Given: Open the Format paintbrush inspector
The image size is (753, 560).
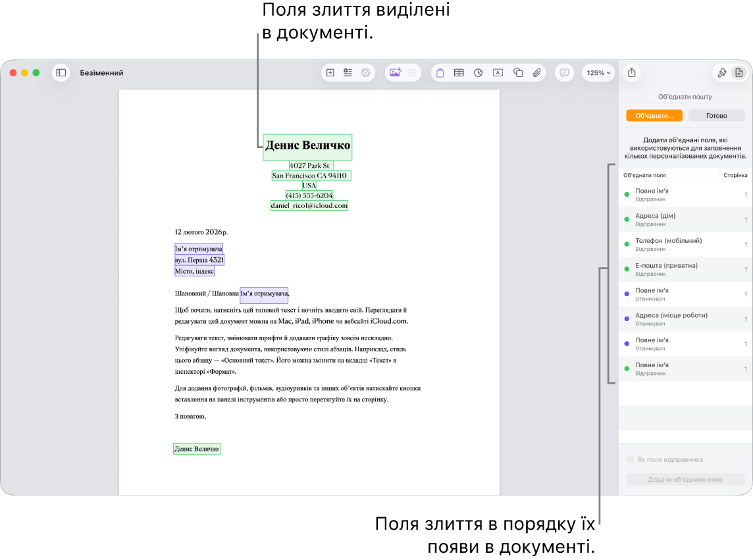Looking at the screenshot, I should [x=722, y=72].
